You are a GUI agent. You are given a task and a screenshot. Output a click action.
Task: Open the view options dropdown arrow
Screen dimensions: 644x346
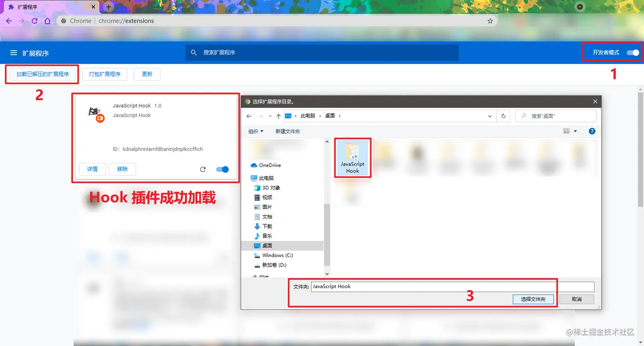coord(575,131)
